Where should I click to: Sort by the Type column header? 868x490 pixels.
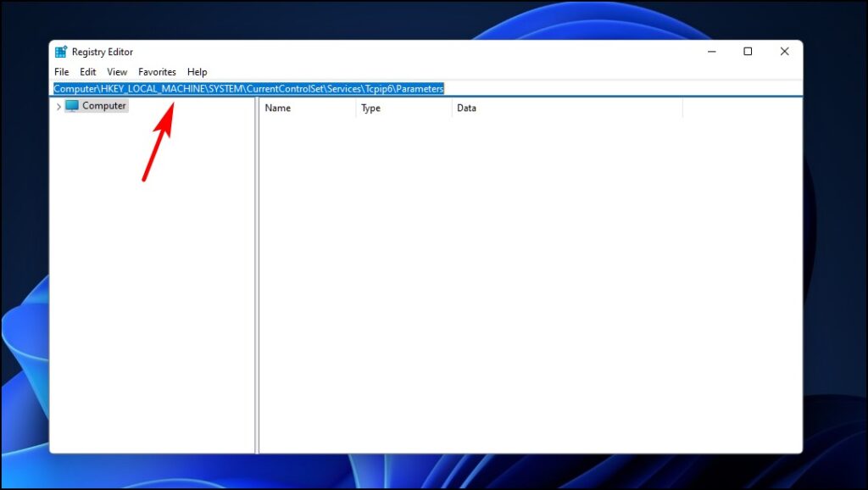[403, 108]
